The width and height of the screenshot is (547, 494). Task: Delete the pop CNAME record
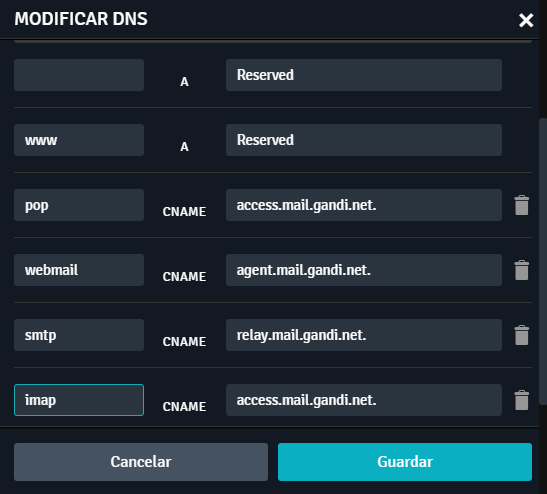click(x=522, y=205)
